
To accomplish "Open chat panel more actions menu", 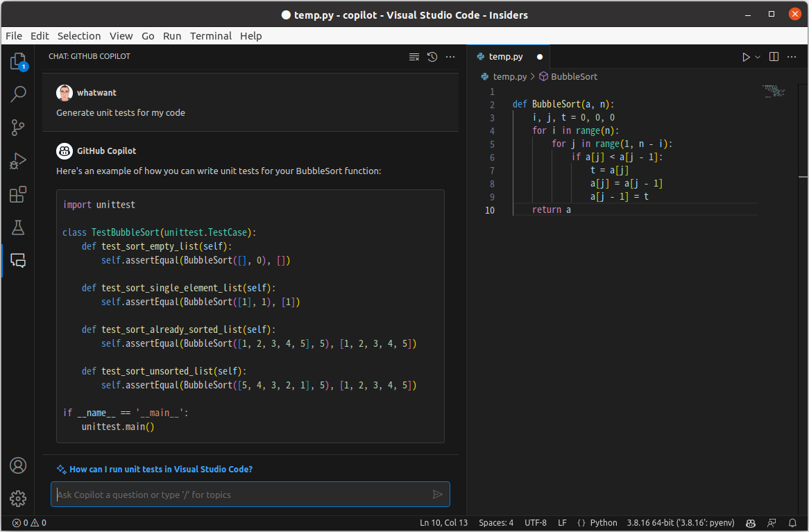I will click(450, 57).
